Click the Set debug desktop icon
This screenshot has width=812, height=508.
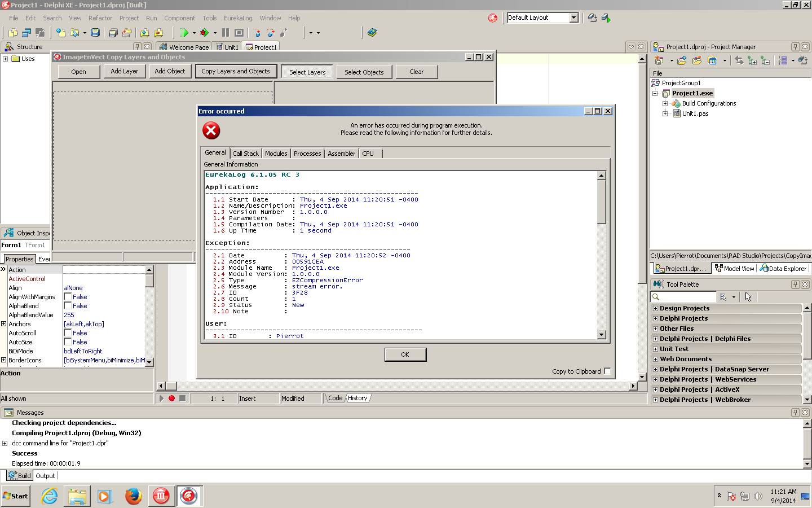pyautogui.click(x=606, y=18)
